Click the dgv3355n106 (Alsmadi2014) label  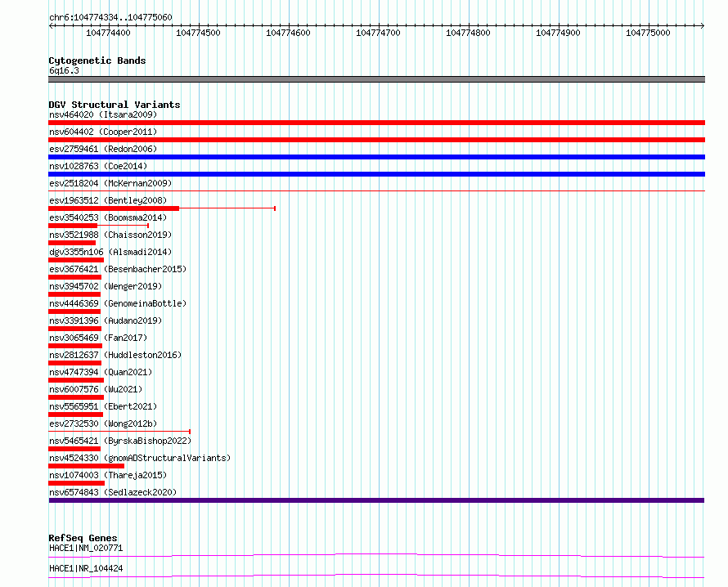pyautogui.click(x=110, y=252)
